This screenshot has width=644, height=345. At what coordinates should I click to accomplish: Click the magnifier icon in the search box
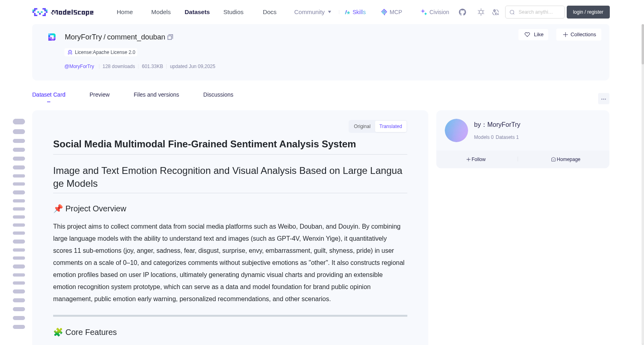click(x=512, y=12)
